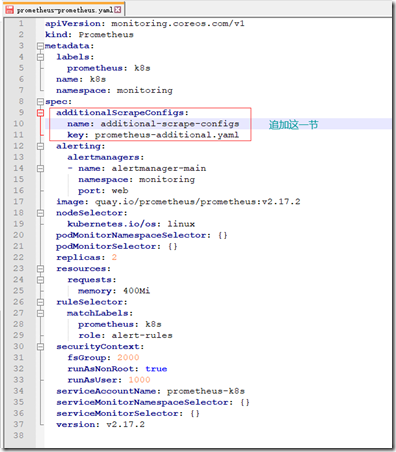Screen dimensions: 396x452
Task: Click on 'Prometheus' kind value
Action: [x=106, y=35]
